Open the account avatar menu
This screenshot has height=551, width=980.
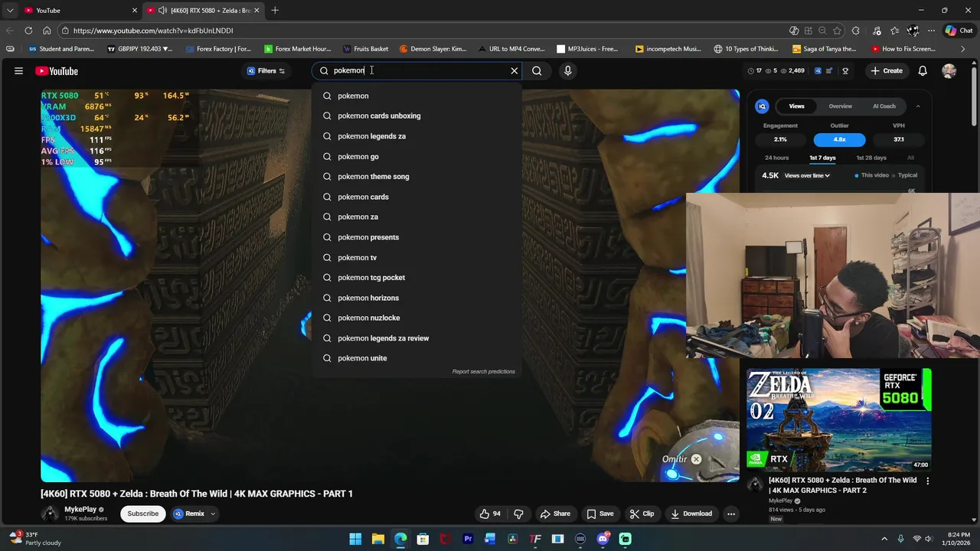point(949,70)
